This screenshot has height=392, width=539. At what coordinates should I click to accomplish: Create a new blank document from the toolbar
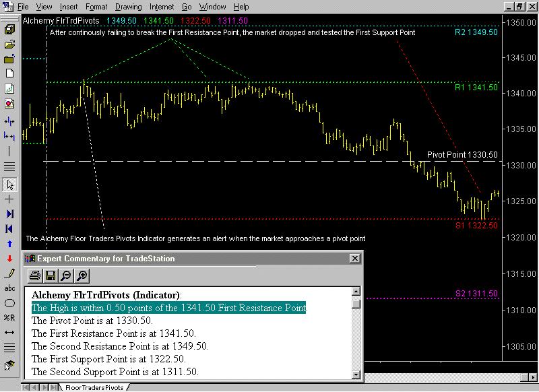(9, 73)
